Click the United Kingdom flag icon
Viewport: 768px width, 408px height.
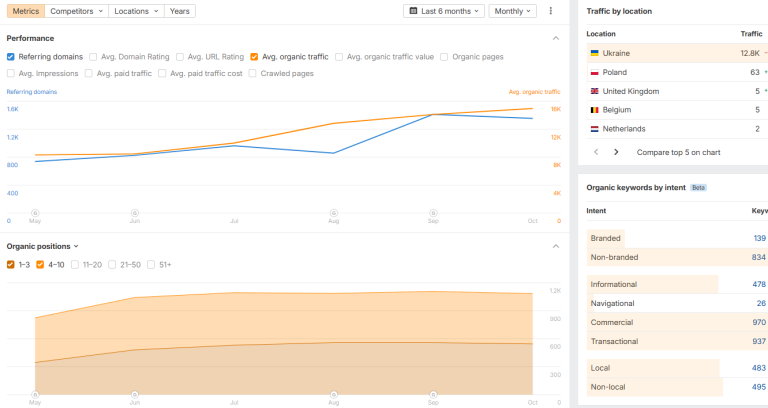595,91
